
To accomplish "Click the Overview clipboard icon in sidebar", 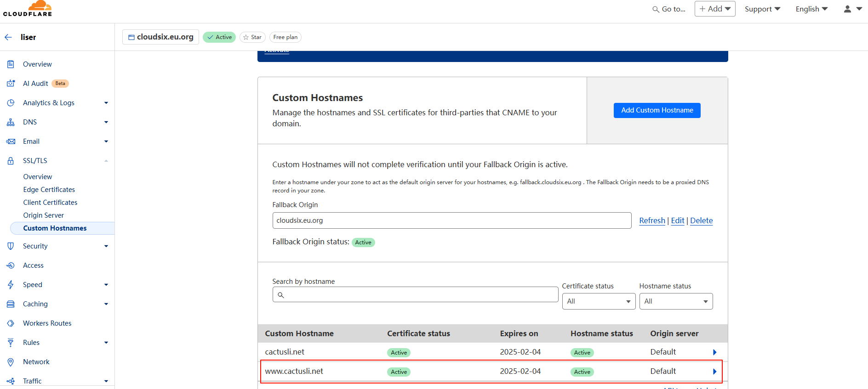I will (11, 64).
